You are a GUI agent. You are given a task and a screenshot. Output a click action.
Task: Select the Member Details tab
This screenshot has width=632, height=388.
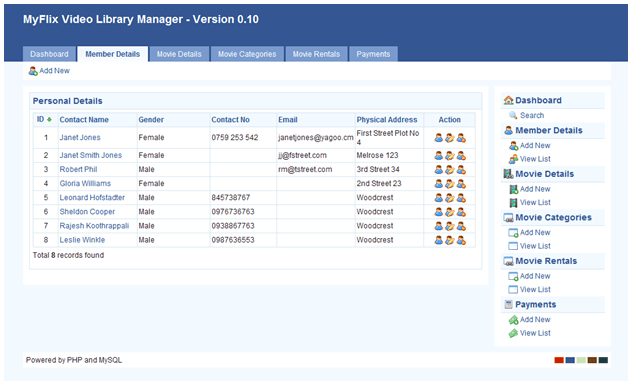click(112, 54)
